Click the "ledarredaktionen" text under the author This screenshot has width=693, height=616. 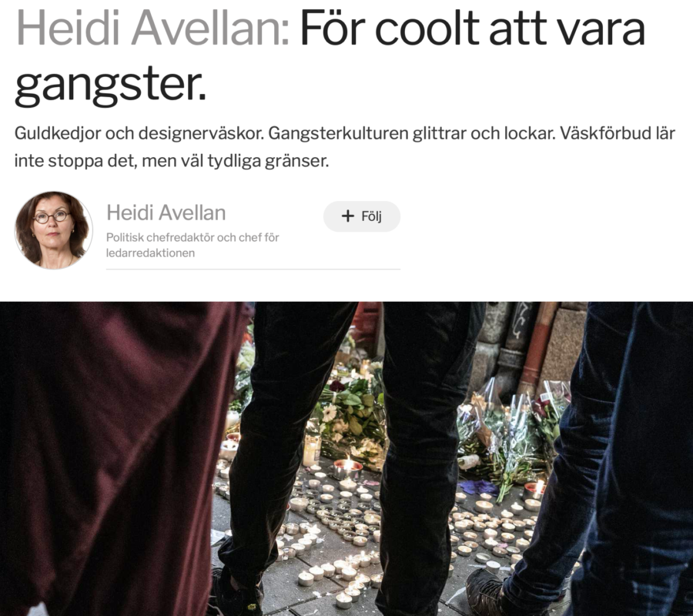(150, 253)
